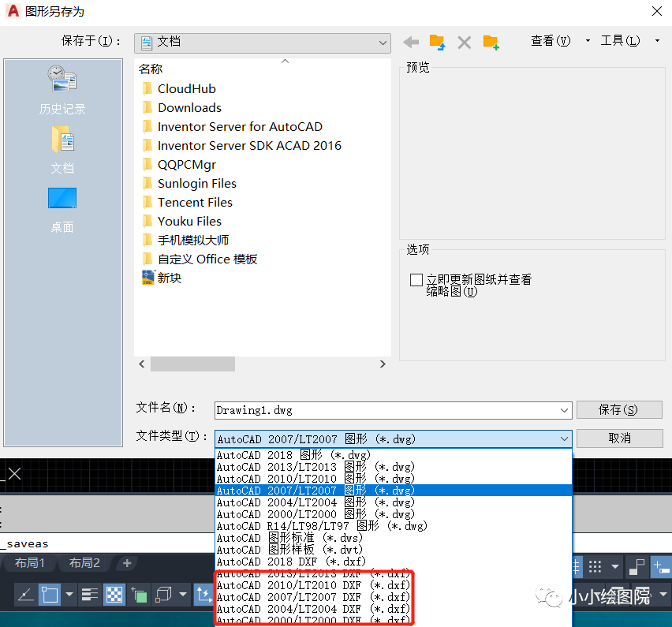Open the CloudHub folder

click(179, 88)
